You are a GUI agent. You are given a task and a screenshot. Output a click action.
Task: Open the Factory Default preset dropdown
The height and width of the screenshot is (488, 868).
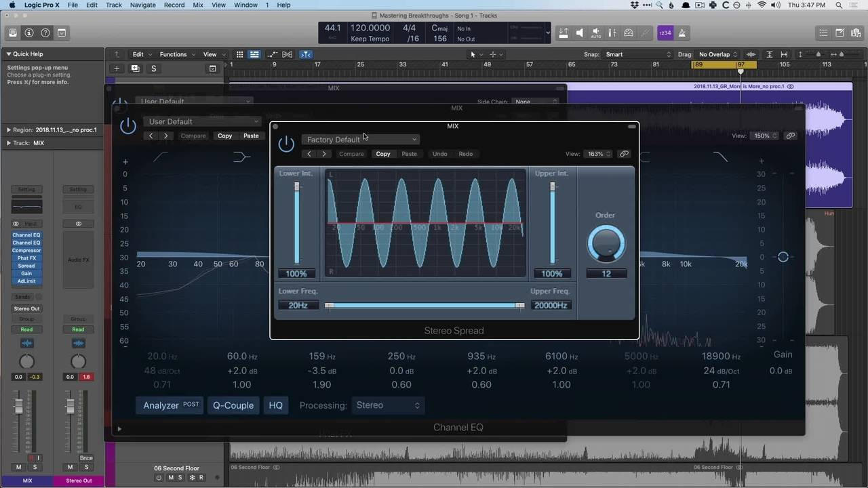coord(361,140)
